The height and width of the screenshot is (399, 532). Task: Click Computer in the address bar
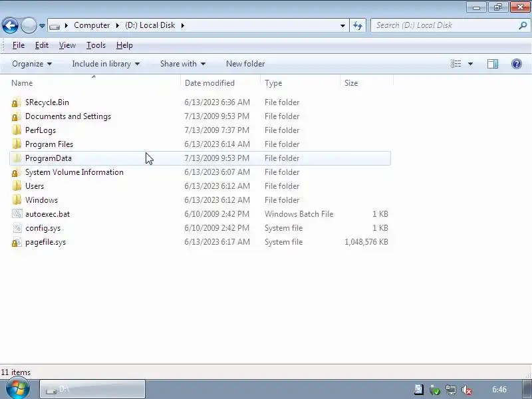[92, 25]
